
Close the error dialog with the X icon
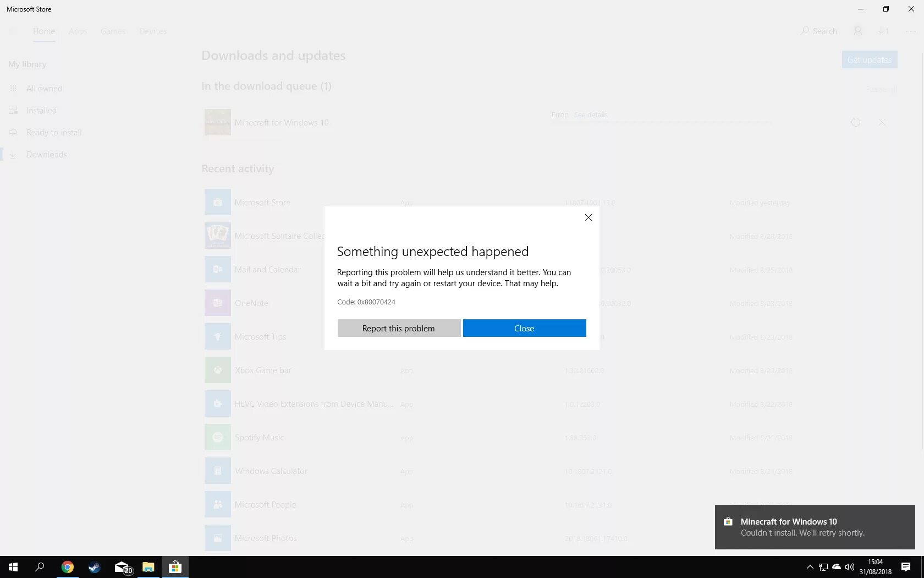tap(588, 217)
